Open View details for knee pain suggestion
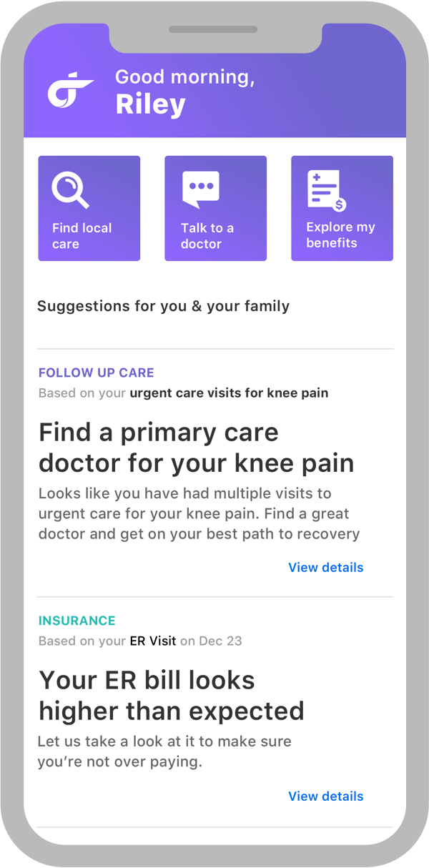This screenshot has height=868, width=429. [x=325, y=568]
